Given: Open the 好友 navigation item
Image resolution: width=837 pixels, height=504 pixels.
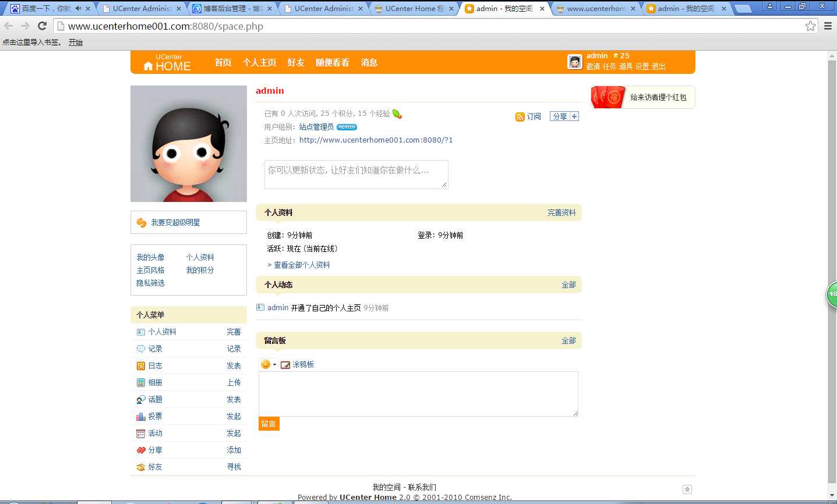Looking at the screenshot, I should tap(296, 62).
